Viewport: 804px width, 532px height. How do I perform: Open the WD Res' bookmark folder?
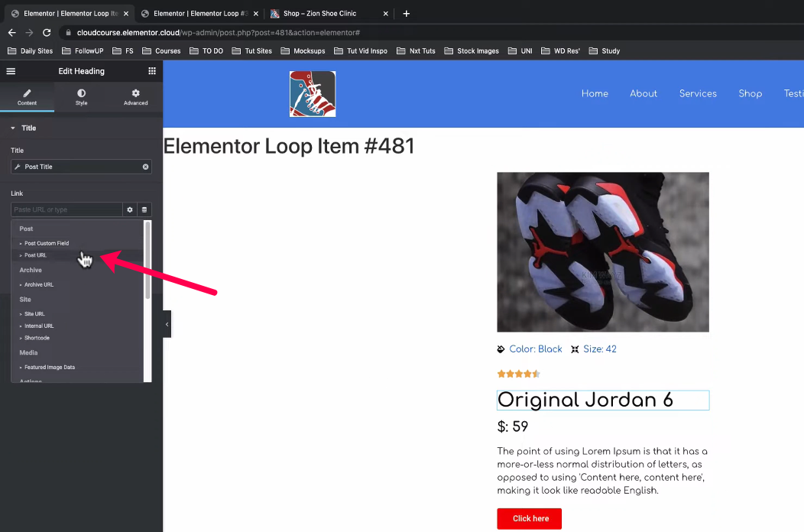[560, 50]
